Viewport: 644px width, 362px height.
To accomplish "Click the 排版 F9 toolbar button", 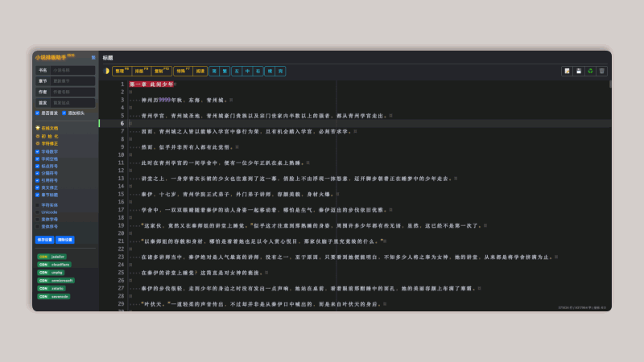I will (142, 71).
